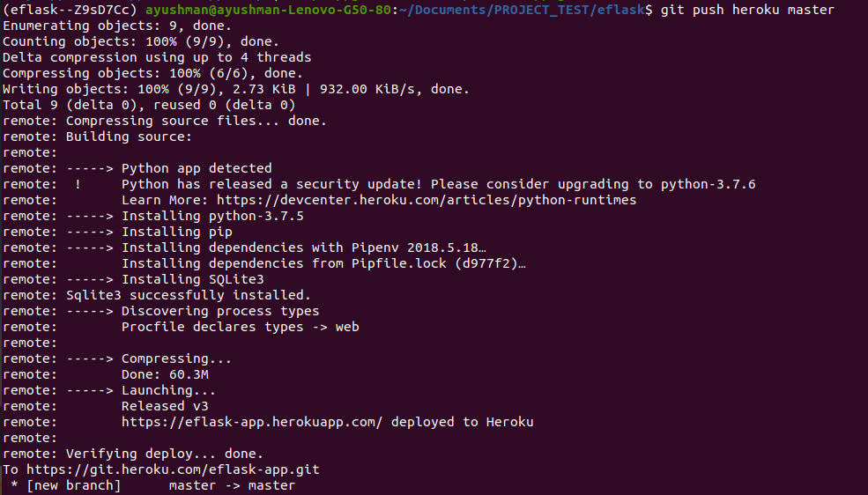This screenshot has height=495, width=868.
Task: Open the eflask-app.herokuapp.com deployed URL
Action: tap(252, 422)
